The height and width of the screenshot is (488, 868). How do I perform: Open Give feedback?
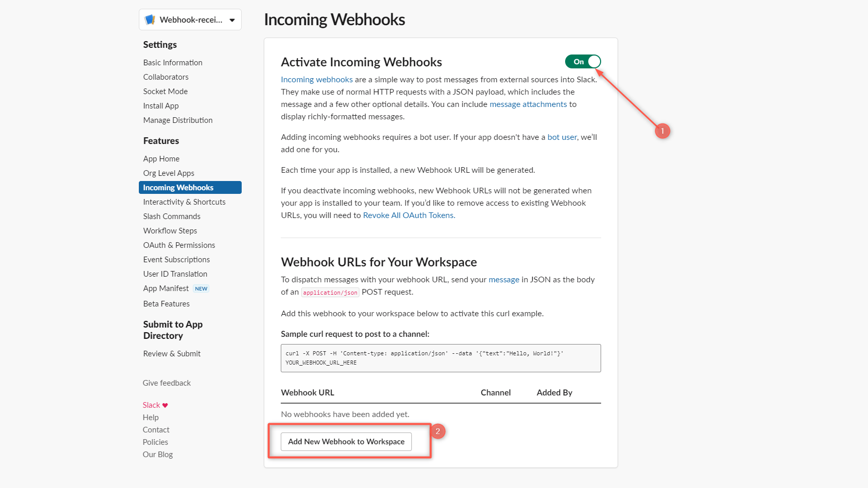click(x=166, y=383)
